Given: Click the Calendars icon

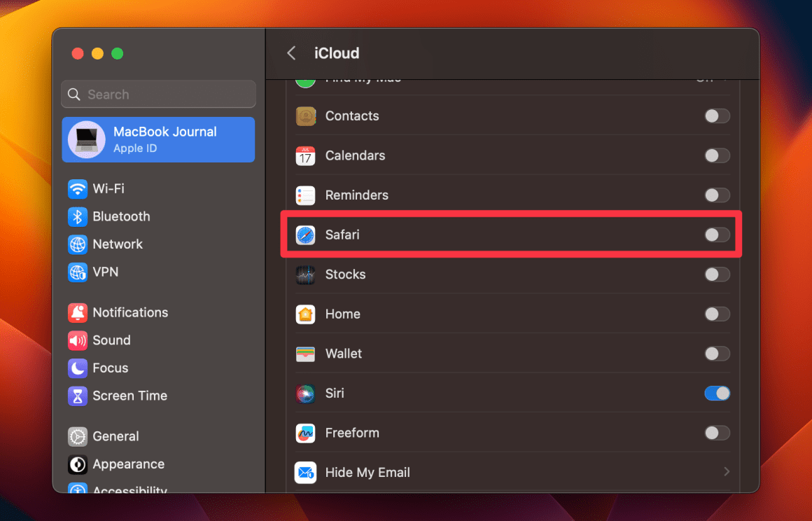Looking at the screenshot, I should [305, 155].
